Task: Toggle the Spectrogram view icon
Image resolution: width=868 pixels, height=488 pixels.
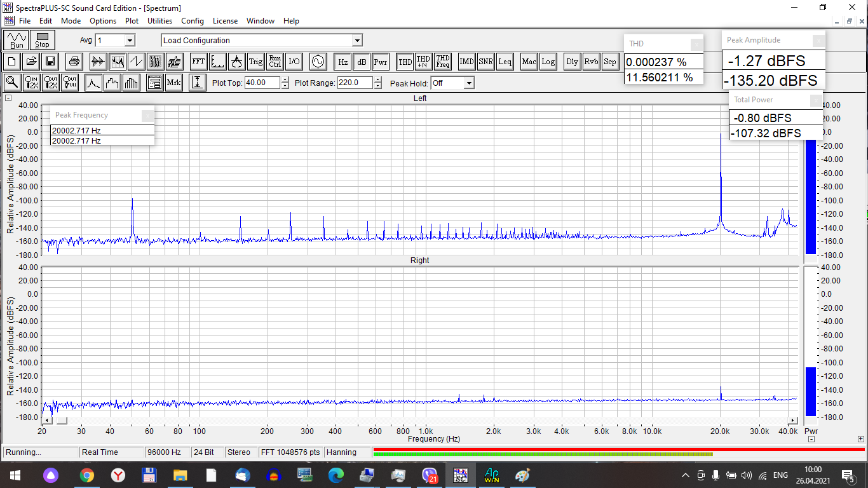Action: 155,62
